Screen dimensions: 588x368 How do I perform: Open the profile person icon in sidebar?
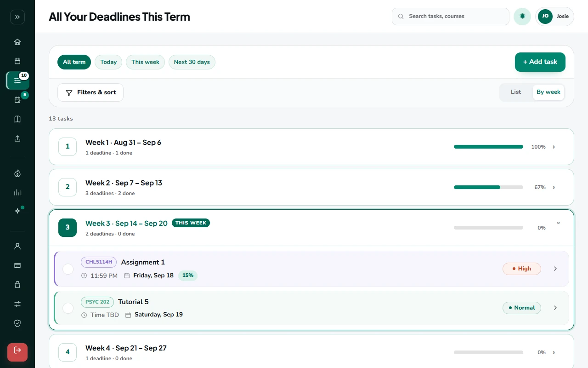pyautogui.click(x=17, y=246)
